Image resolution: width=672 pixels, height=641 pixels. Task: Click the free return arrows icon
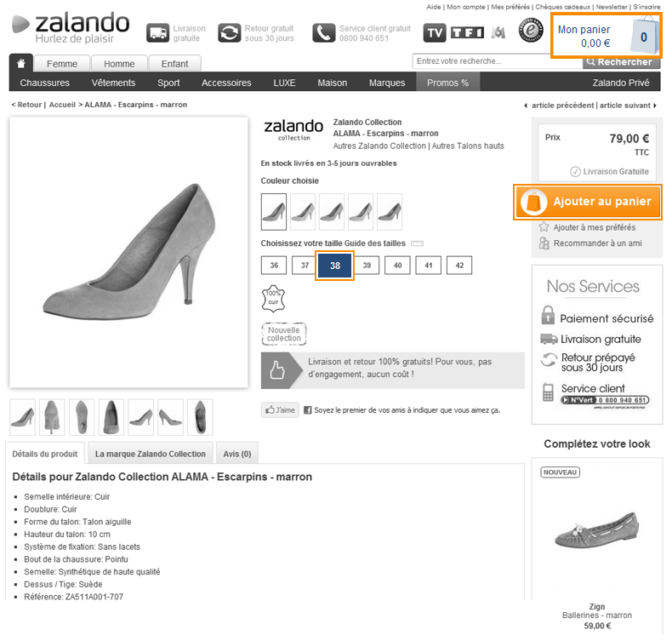229,33
